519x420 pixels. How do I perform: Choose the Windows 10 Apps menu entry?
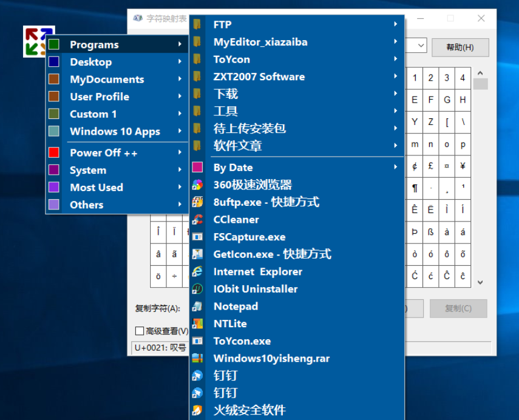click(x=115, y=132)
